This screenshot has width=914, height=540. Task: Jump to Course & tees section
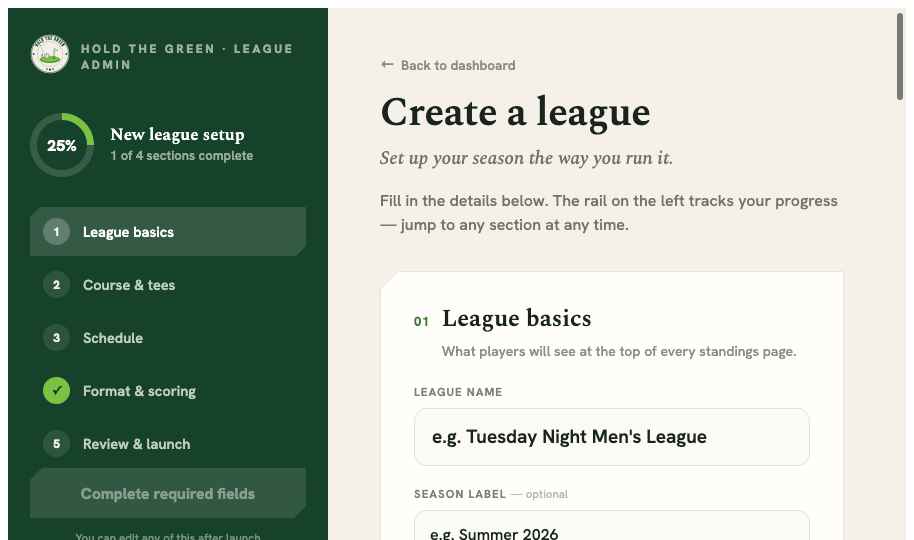click(168, 285)
